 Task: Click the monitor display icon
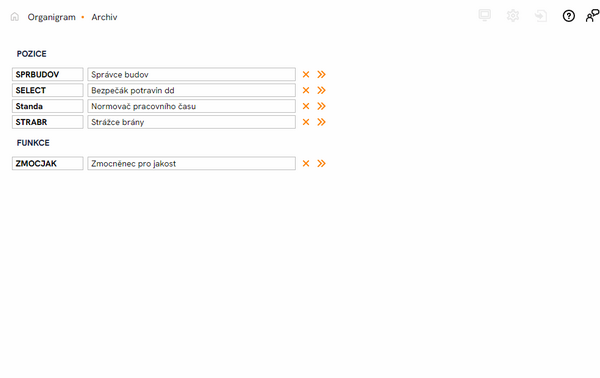tap(485, 15)
